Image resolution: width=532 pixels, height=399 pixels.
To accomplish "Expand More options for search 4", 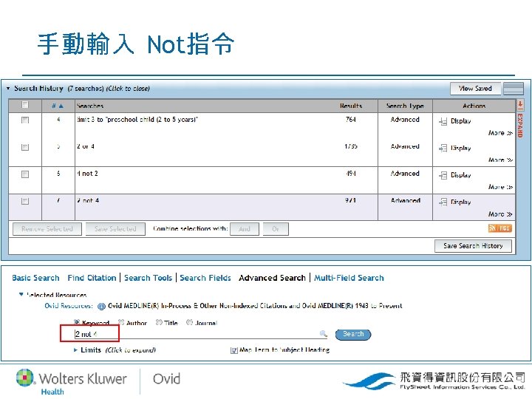I will 500,133.
